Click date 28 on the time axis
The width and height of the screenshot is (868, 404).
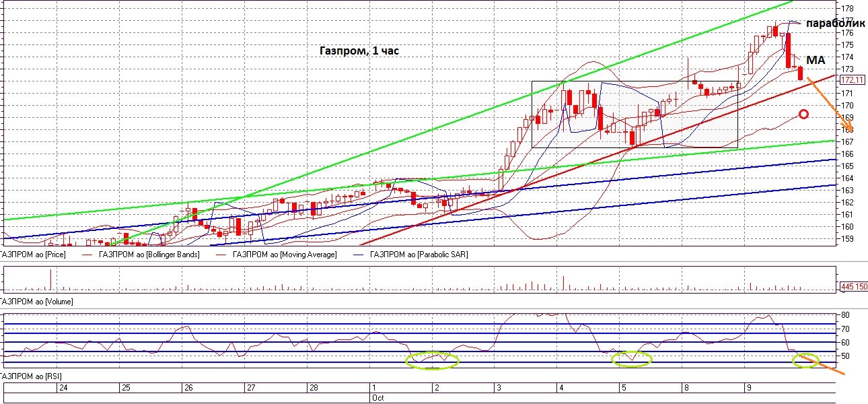[313, 388]
